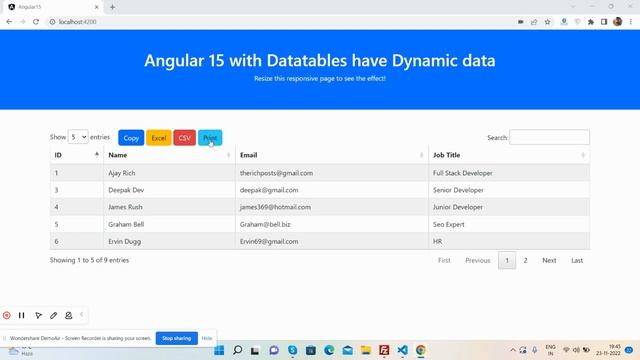Open the Chat app on the taskbar
The width and height of the screenshot is (640, 360).
point(274,350)
